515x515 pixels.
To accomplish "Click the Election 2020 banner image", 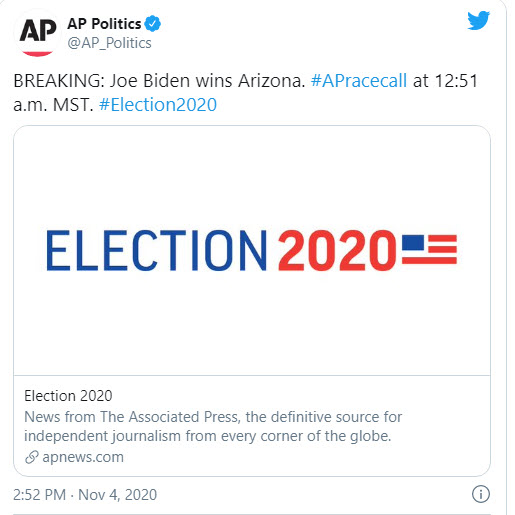I will click(x=252, y=250).
